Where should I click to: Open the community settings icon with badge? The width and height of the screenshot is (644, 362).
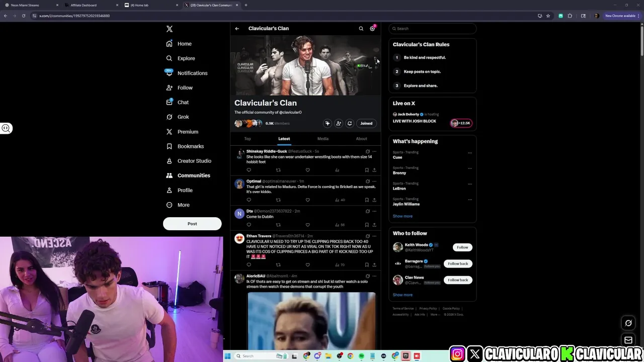coord(372,29)
